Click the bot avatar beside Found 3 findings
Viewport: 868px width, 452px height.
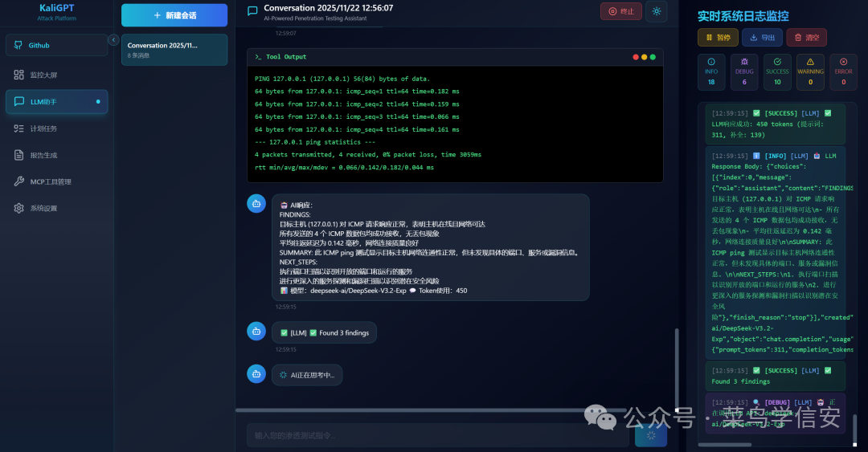[256, 332]
